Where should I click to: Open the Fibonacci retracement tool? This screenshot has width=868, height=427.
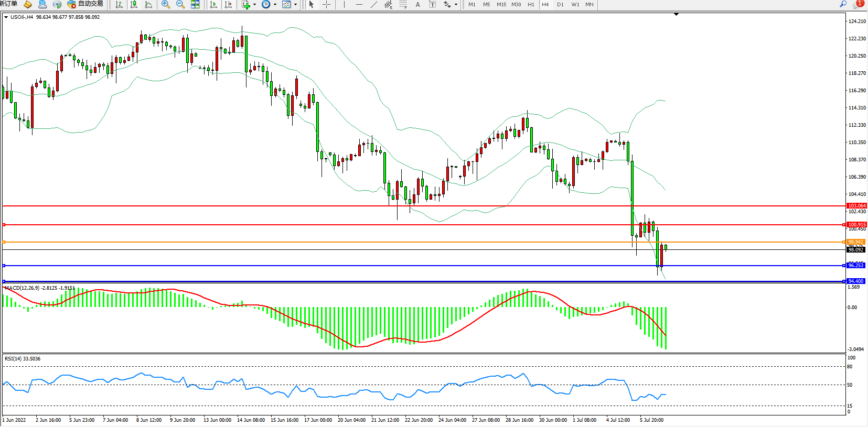point(403,5)
